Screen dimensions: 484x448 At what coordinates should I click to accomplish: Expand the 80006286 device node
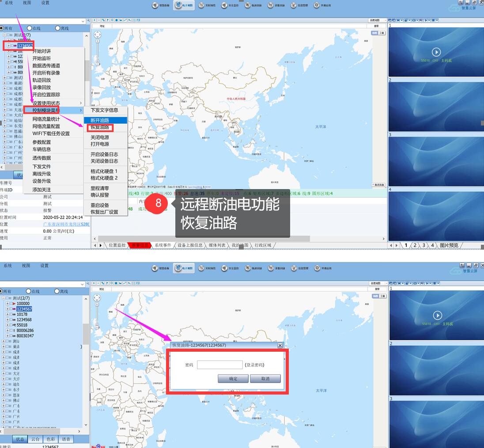8,330
